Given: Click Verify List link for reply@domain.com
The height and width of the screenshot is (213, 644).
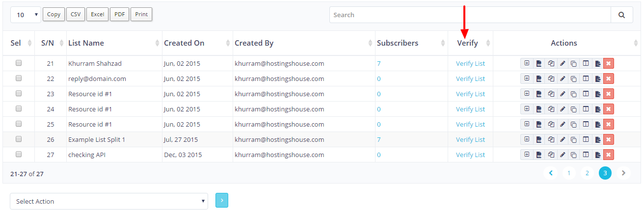Looking at the screenshot, I should click(470, 79).
